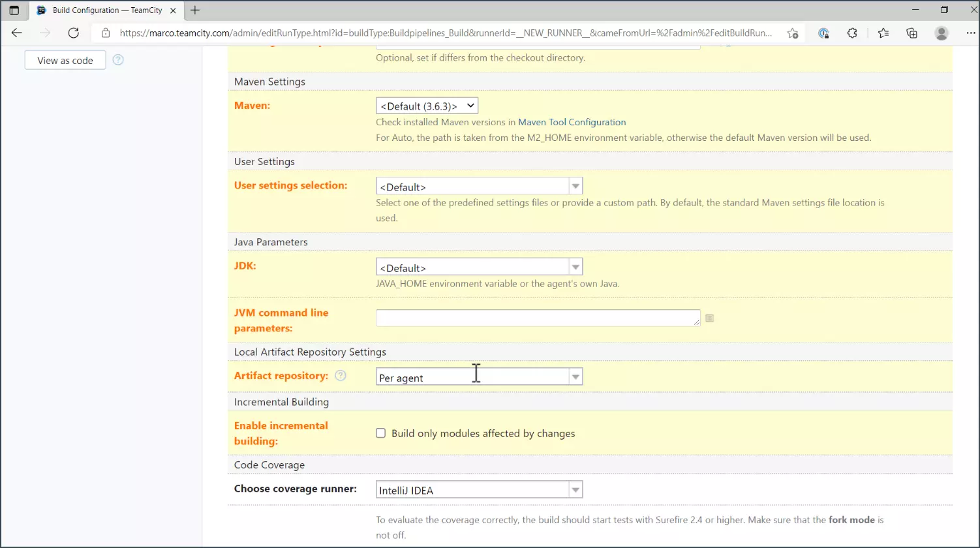View site information lock icon
This screenshot has height=548, width=980.
coord(106,33)
